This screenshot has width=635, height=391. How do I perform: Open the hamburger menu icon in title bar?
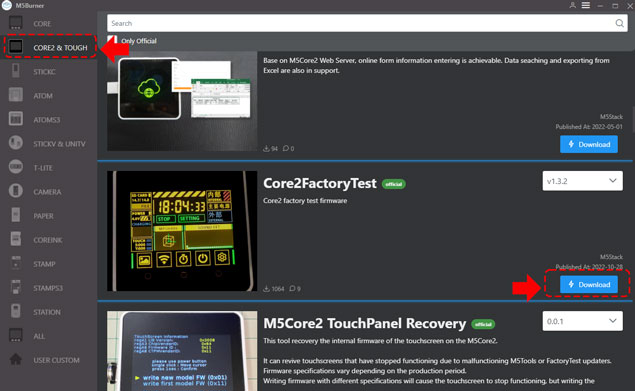click(x=586, y=5)
